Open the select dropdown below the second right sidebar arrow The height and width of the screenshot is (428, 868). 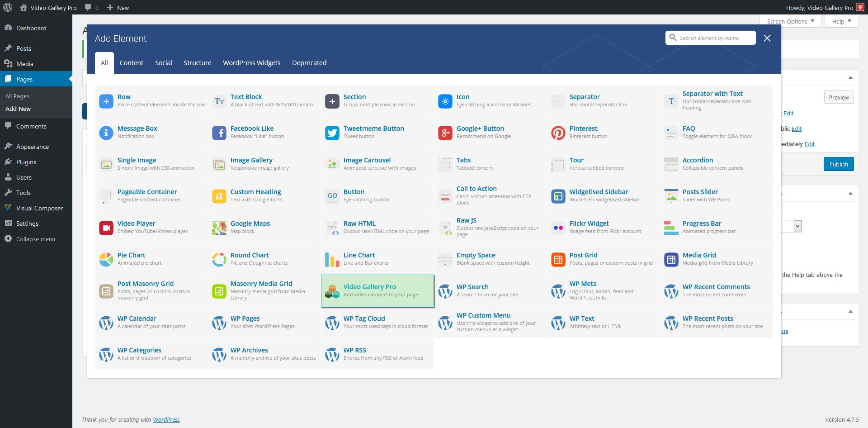(x=797, y=226)
